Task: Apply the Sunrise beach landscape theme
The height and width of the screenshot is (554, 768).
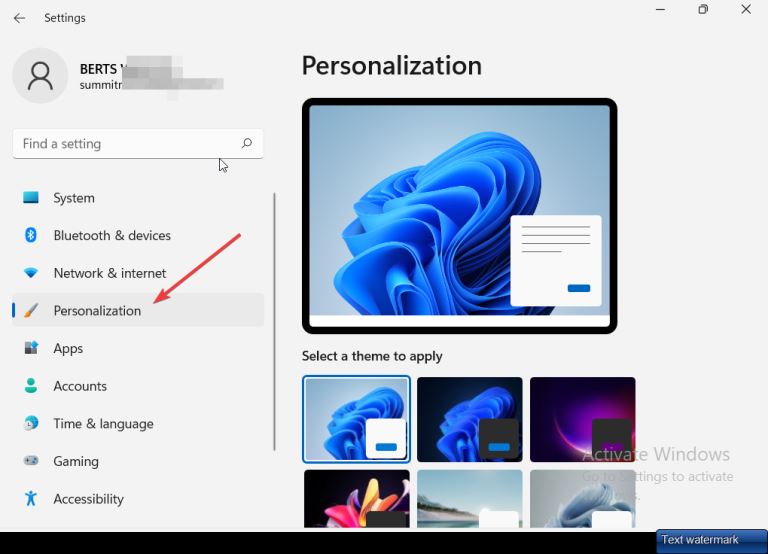Action: point(470,499)
